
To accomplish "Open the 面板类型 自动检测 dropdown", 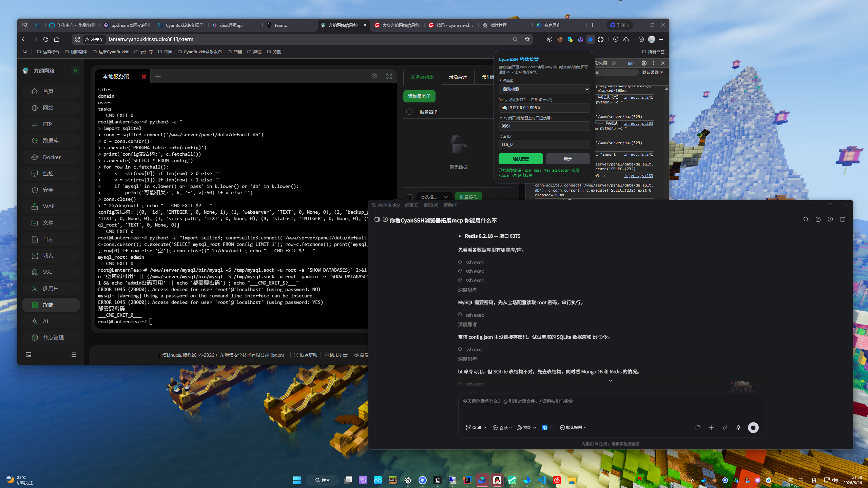I will (x=544, y=89).
